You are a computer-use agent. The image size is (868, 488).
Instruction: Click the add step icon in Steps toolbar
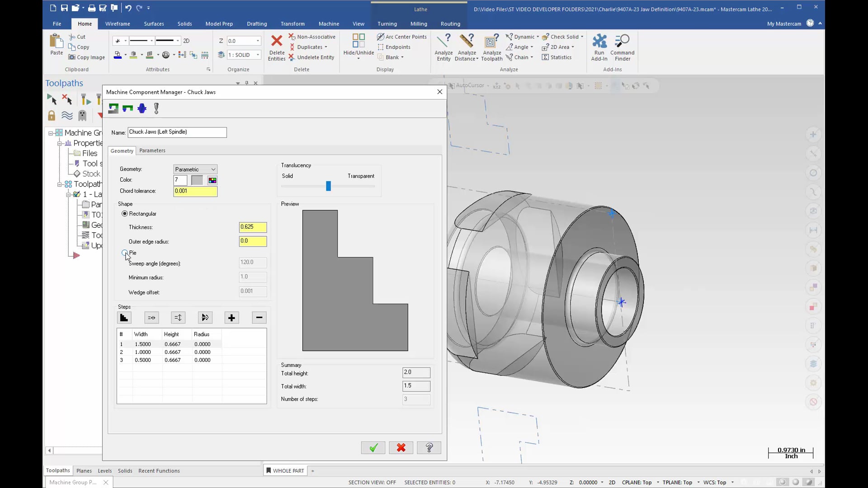click(x=232, y=318)
